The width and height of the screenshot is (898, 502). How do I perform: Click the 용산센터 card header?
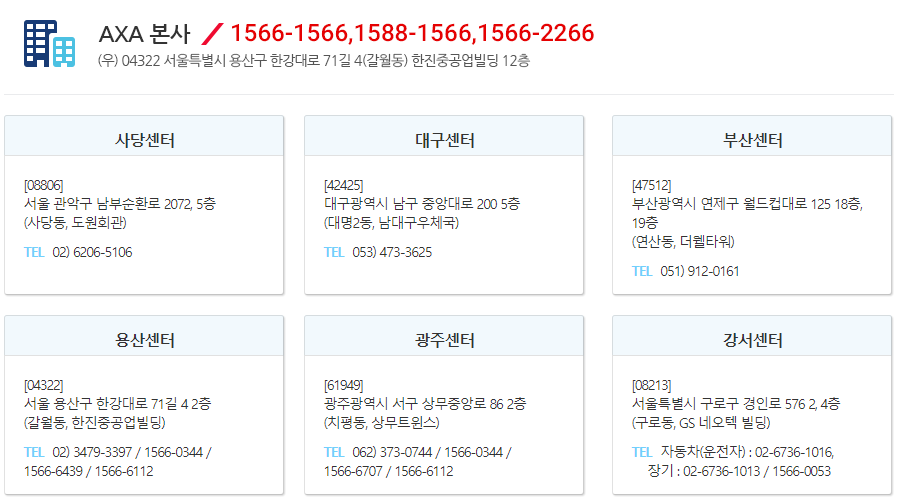coord(144,336)
